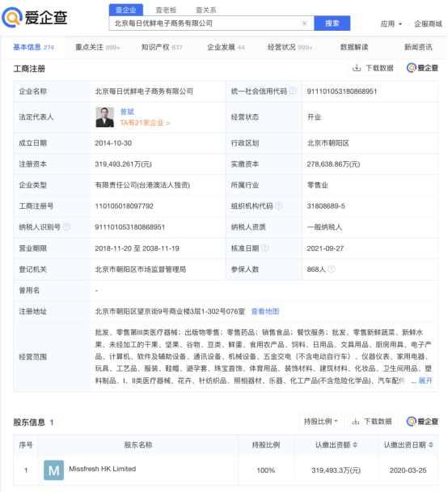The image size is (448, 493).
Task: Click the help icon beside 组织机构代码
Action: point(279,206)
